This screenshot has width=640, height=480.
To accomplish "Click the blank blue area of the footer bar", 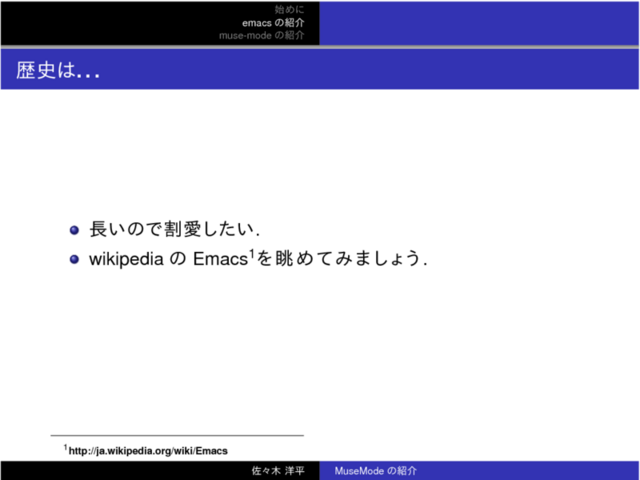I will point(530,471).
